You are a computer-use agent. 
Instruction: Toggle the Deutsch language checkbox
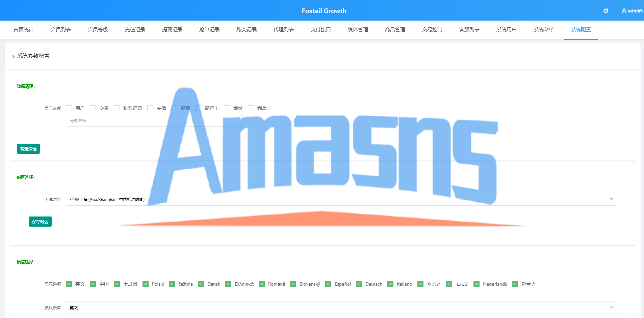point(359,284)
